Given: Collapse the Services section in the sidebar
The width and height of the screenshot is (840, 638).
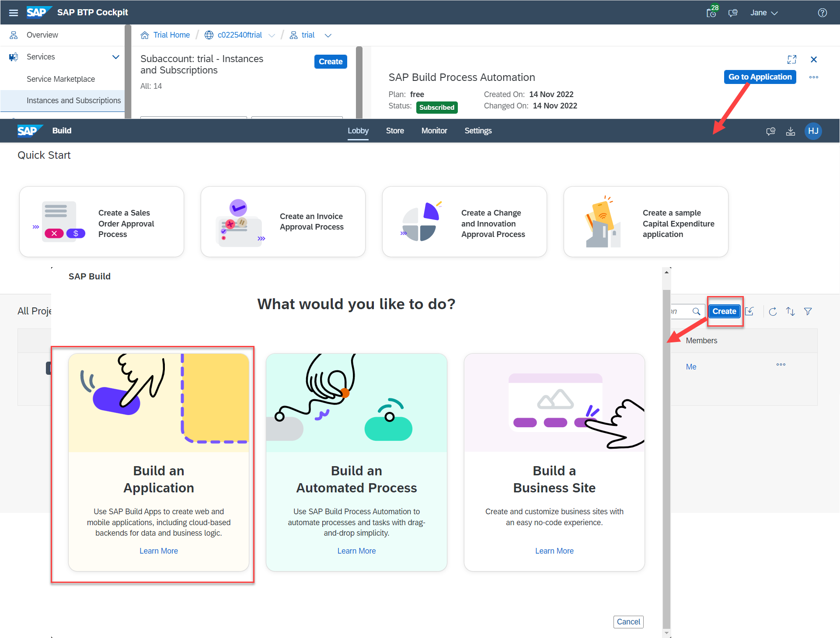Looking at the screenshot, I should 115,57.
